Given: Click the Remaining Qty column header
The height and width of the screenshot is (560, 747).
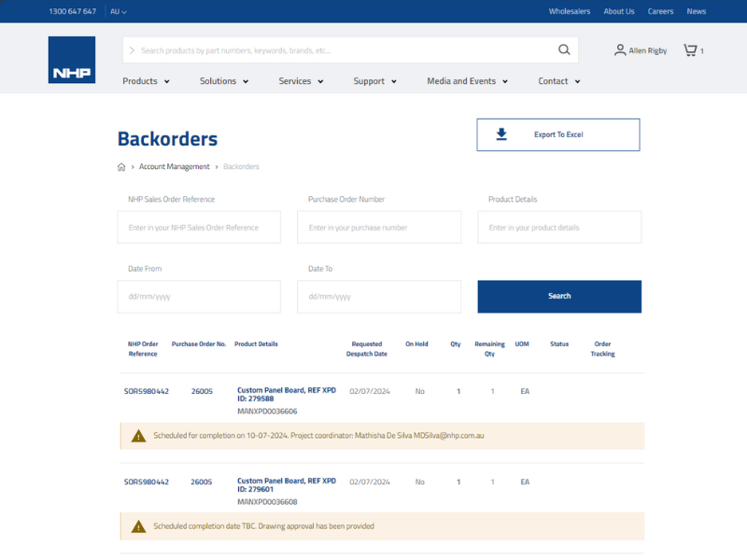Looking at the screenshot, I should point(489,349).
